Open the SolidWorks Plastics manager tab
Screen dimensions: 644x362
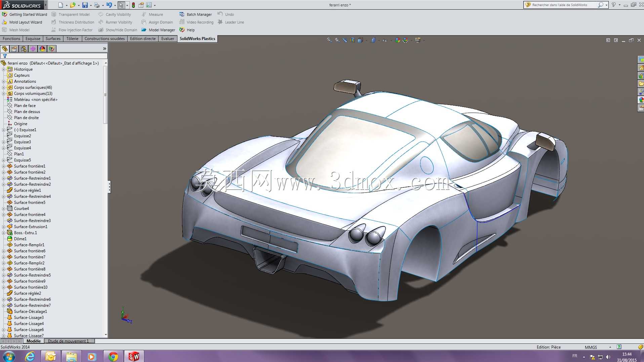tap(52, 49)
